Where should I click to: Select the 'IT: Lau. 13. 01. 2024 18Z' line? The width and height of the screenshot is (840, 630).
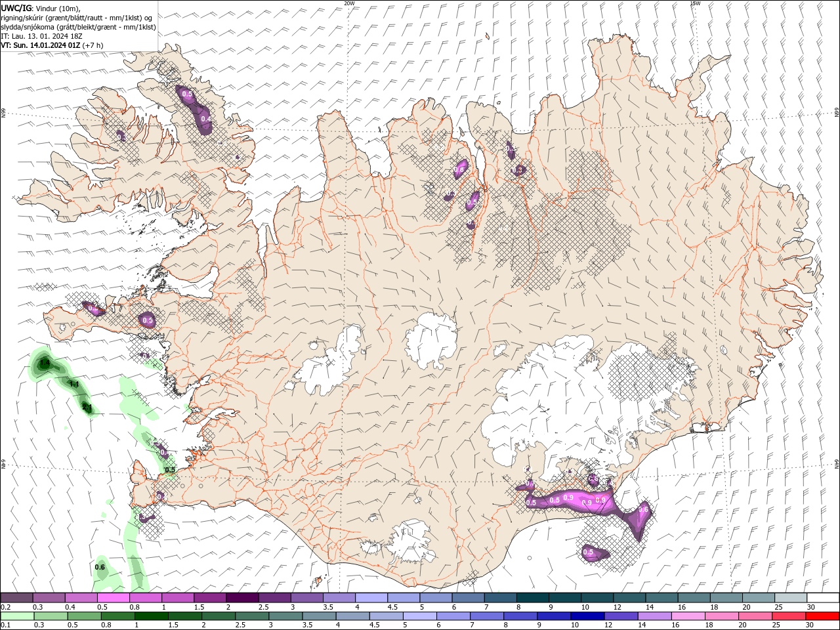40,36
